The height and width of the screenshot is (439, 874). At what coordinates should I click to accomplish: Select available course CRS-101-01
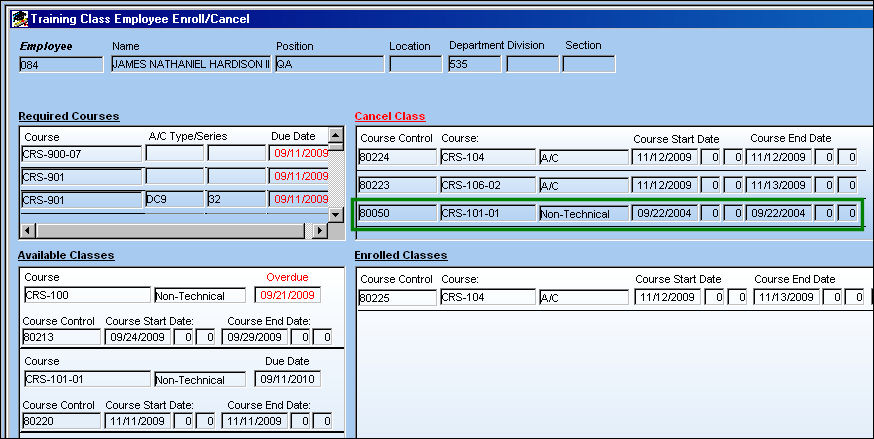[87, 379]
